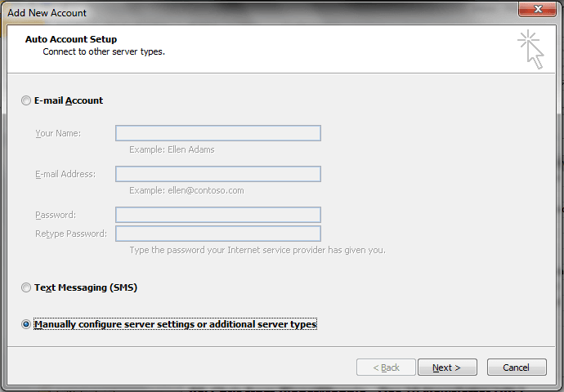
Task: Focus the E-mail Address input box
Action: (217, 174)
